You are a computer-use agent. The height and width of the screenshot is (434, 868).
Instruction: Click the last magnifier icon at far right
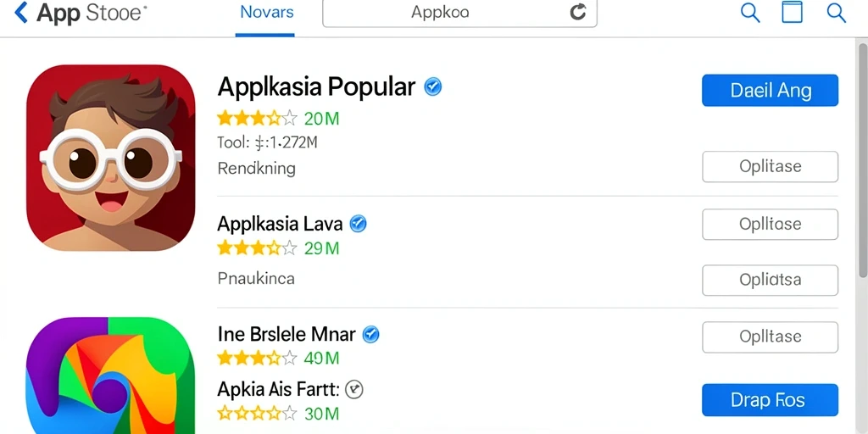837,12
